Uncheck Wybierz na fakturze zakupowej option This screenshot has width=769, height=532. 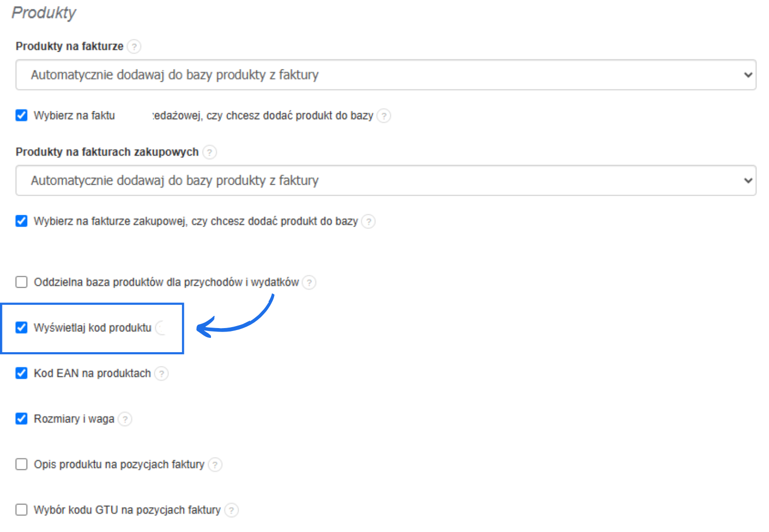point(21,221)
